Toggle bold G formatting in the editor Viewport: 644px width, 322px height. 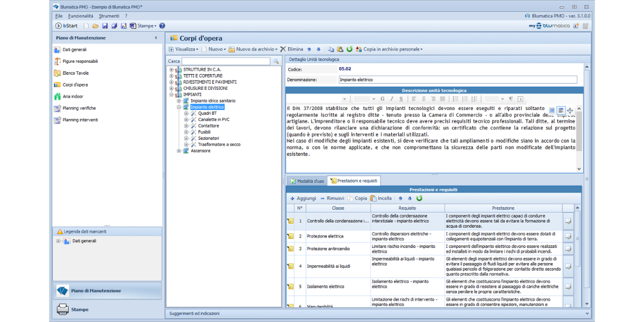tap(383, 99)
